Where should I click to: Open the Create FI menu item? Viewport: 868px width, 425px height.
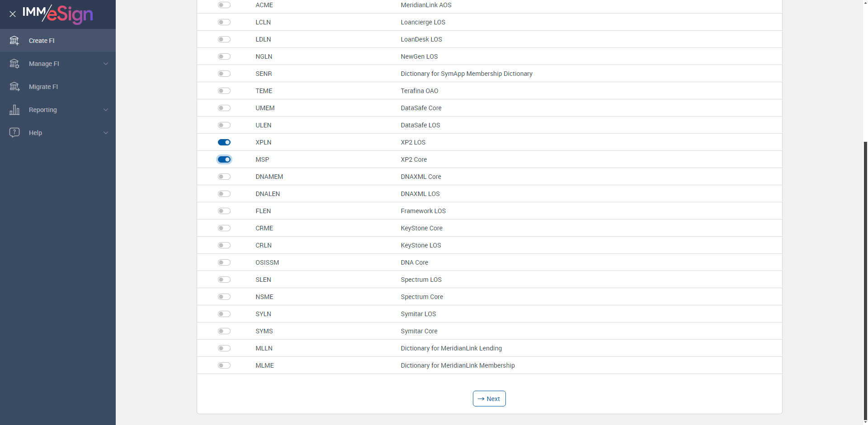58,41
